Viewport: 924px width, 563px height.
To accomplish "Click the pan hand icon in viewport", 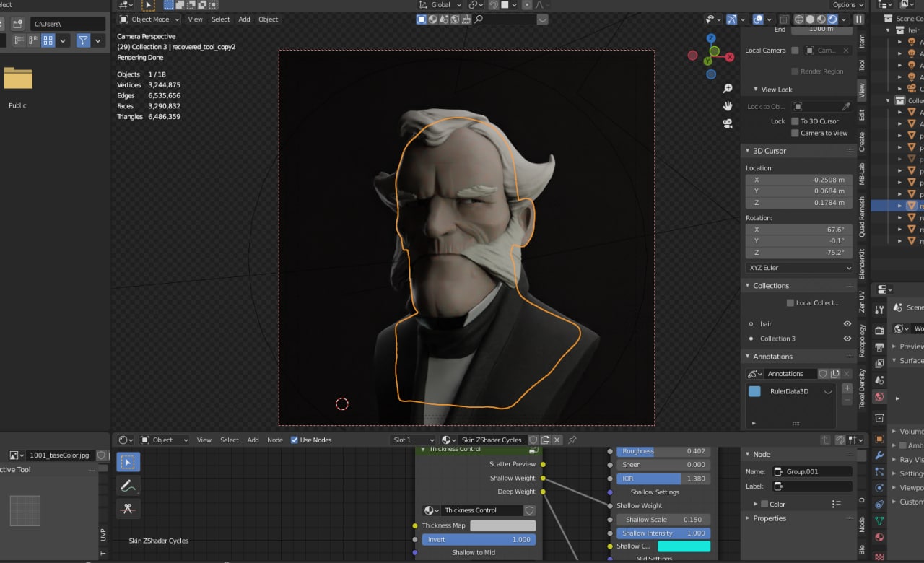I will tap(728, 105).
